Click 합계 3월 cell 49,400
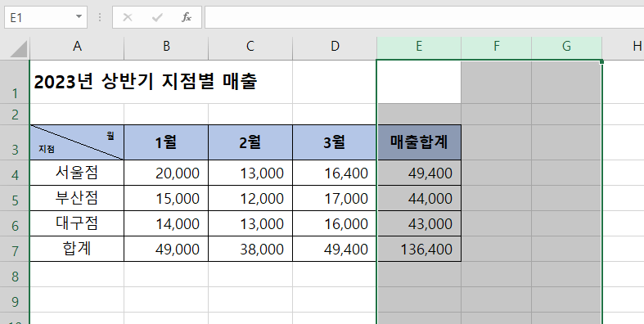The image size is (644, 324). 335,249
